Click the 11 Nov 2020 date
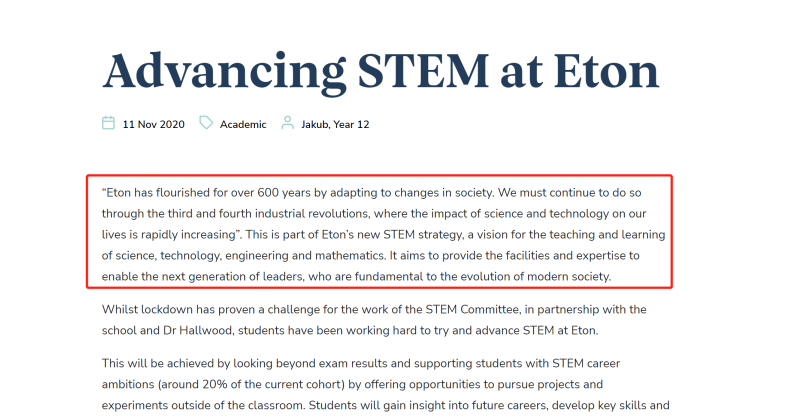 coord(154,125)
